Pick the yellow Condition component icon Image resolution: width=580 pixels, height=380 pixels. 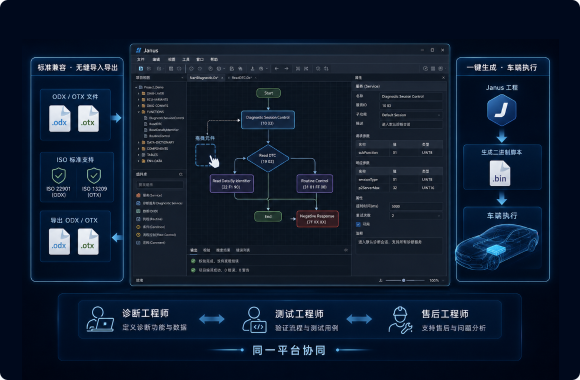point(138,227)
